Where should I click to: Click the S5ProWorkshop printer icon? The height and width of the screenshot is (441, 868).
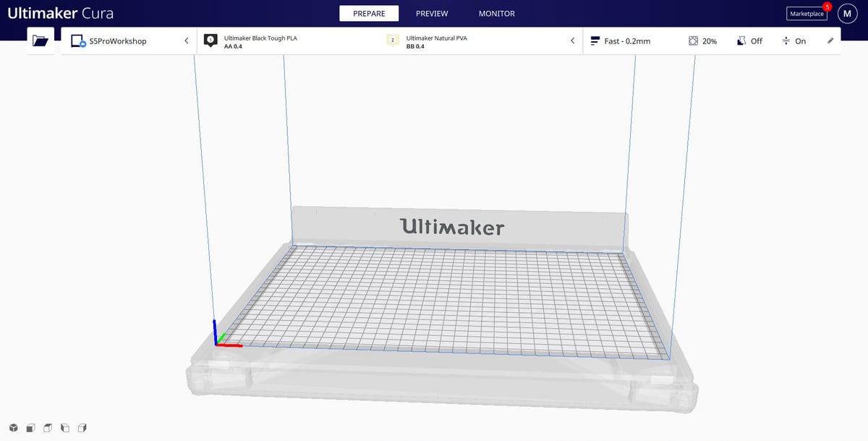click(x=78, y=41)
